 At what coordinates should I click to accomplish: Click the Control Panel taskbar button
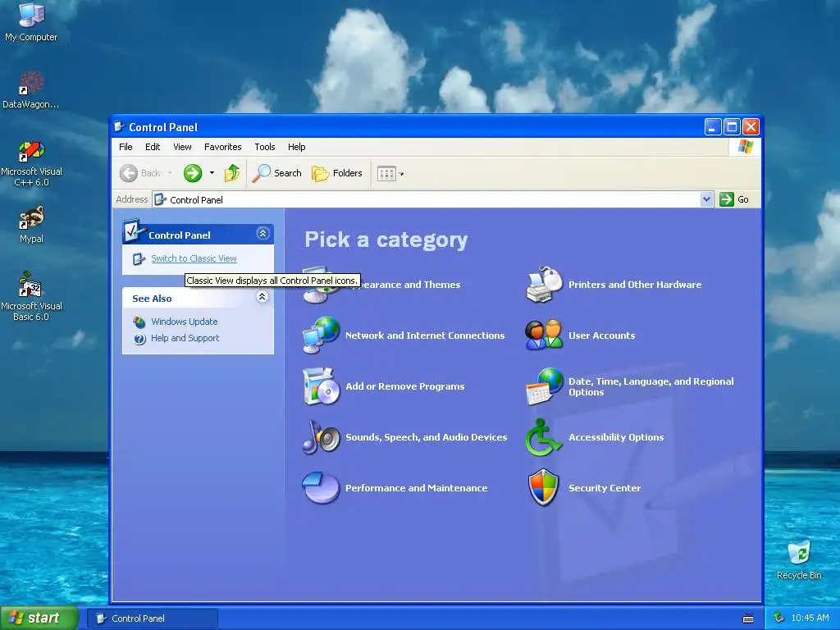153,619
